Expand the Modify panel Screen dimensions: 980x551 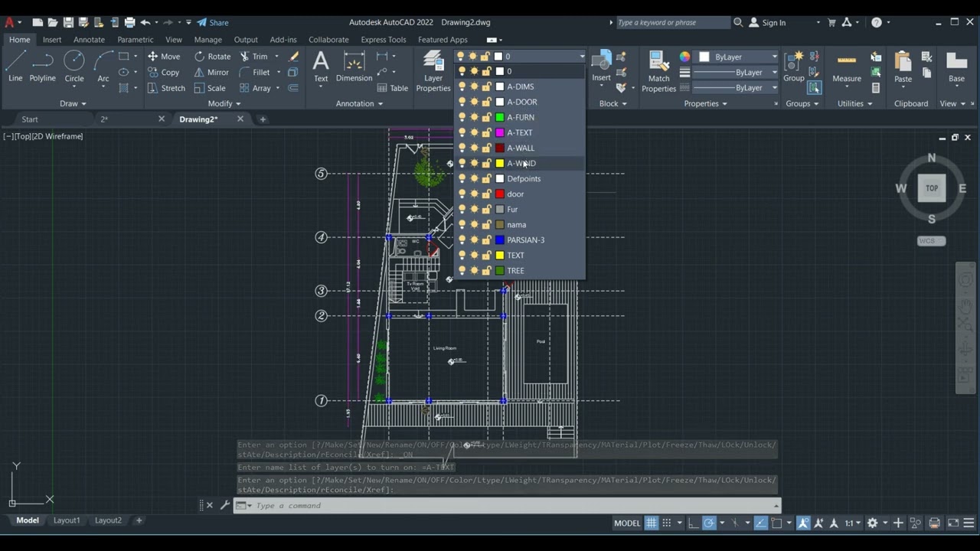click(224, 103)
